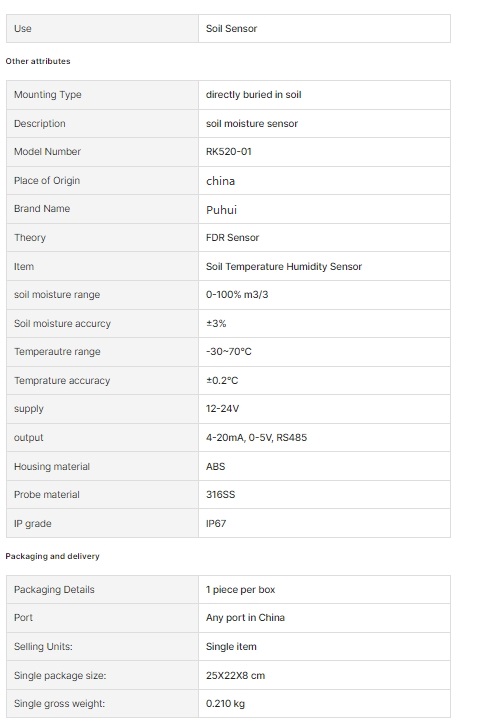The width and height of the screenshot is (479, 726).
Task: Select 'directly buried in soil' value
Action: (253, 95)
